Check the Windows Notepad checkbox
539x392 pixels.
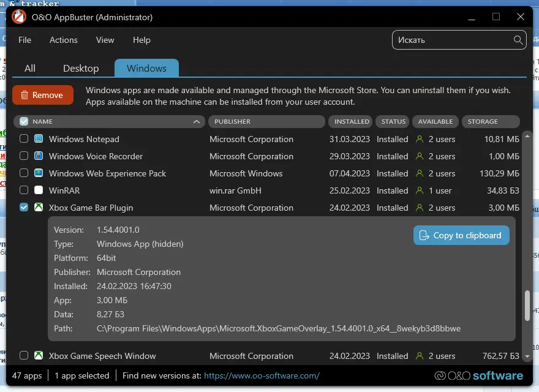pos(24,139)
